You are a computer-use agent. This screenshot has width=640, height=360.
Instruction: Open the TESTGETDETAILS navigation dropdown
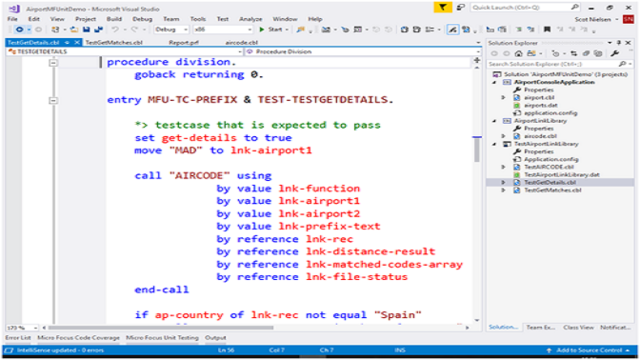pos(240,52)
